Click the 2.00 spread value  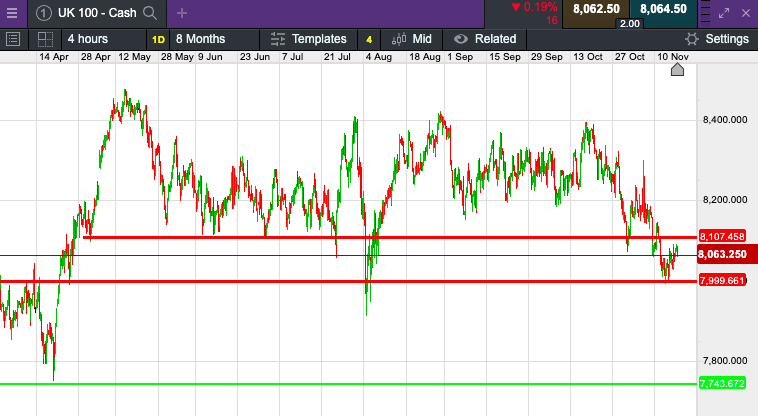click(x=629, y=24)
